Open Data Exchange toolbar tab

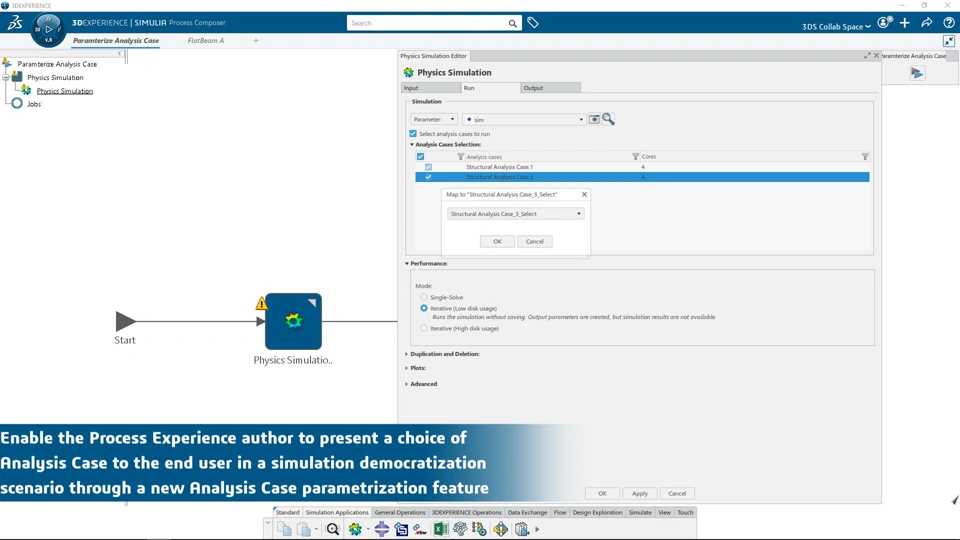527,512
